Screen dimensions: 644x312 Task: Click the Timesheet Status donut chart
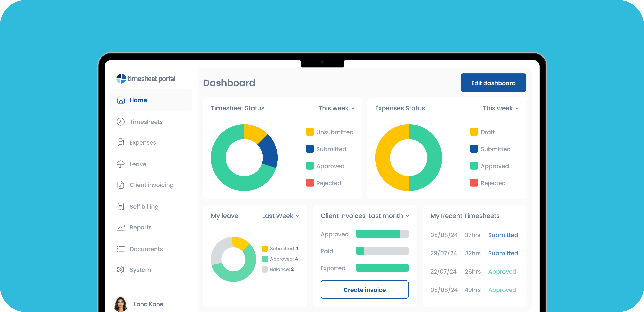point(244,158)
